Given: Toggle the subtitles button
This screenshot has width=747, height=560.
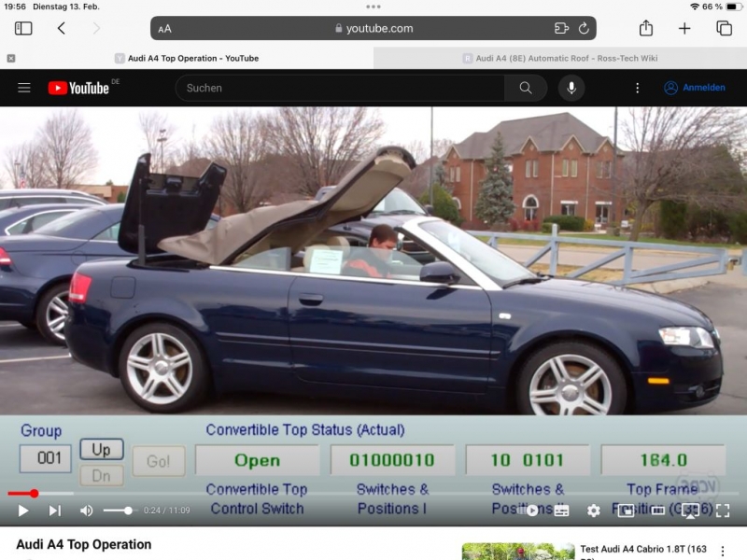Looking at the screenshot, I should click(x=562, y=511).
